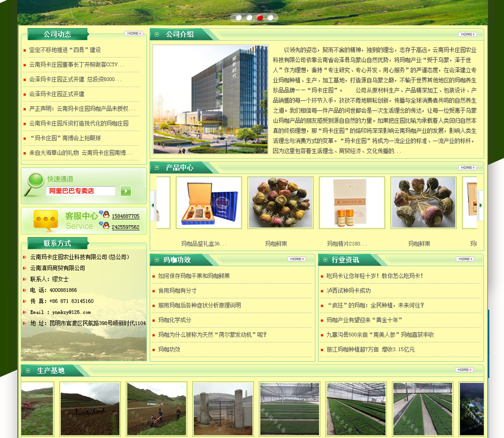504x438 pixels.
Task: Collapse the 产品中心 section arrow
Action: point(157,168)
